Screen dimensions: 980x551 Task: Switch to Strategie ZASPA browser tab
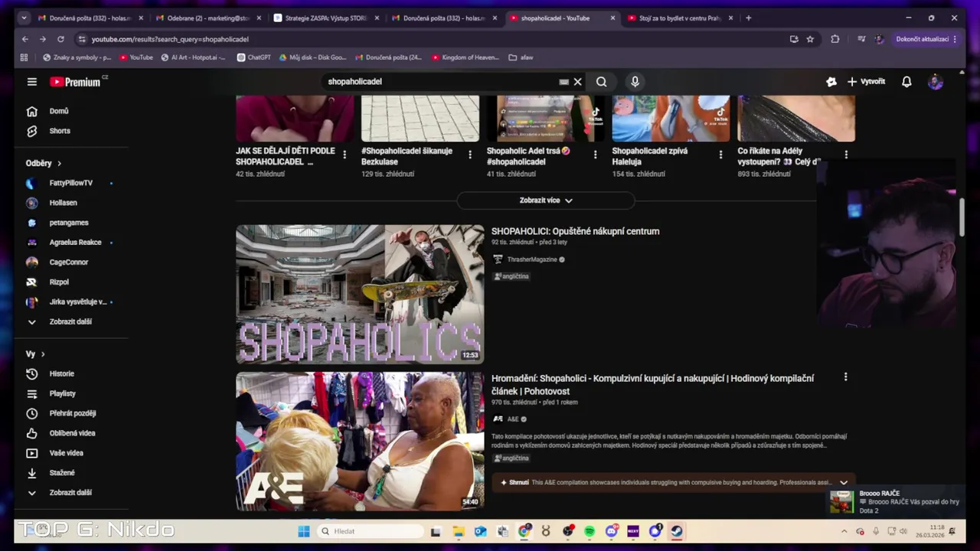[x=326, y=18]
